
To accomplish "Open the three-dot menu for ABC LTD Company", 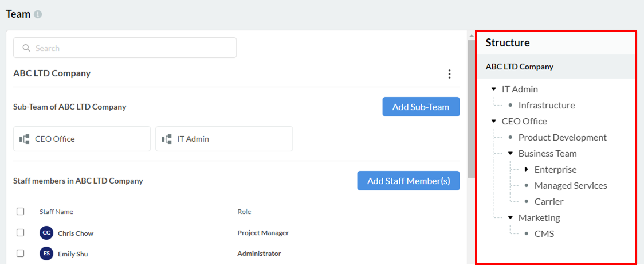I will click(x=449, y=74).
